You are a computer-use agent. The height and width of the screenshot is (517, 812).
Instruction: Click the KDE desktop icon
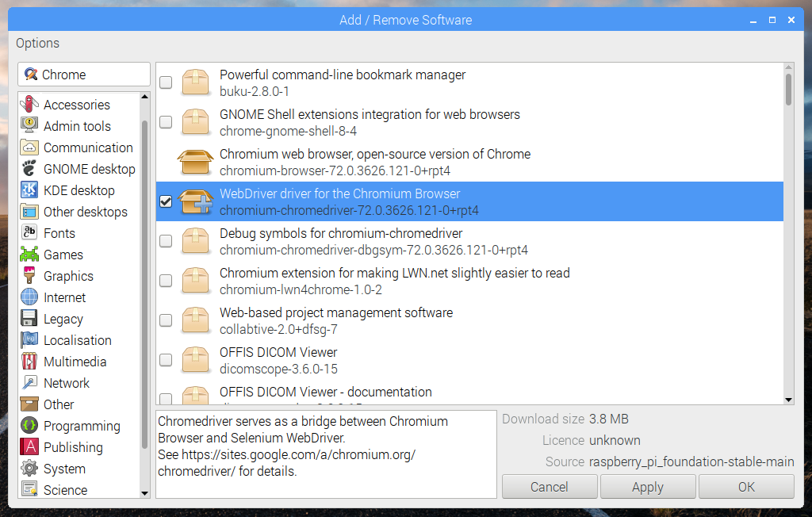coord(29,190)
